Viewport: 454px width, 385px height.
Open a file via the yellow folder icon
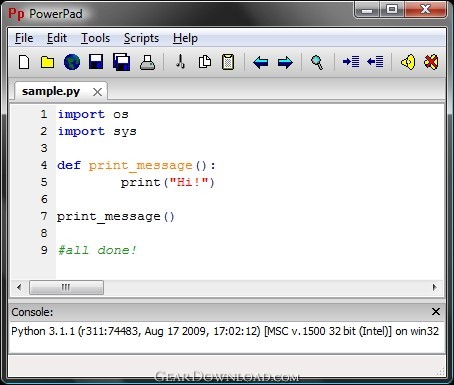coord(47,62)
